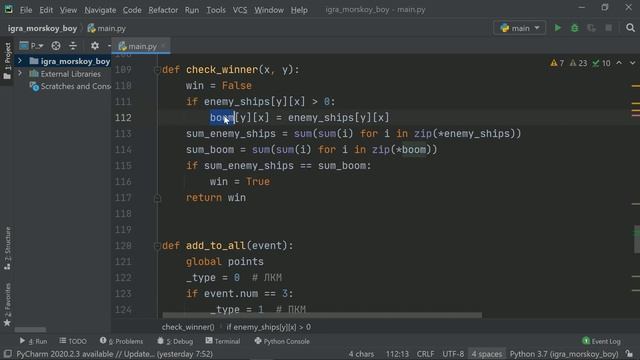Open the Python Console tool window
640x360 pixels.
pyautogui.click(x=282, y=341)
